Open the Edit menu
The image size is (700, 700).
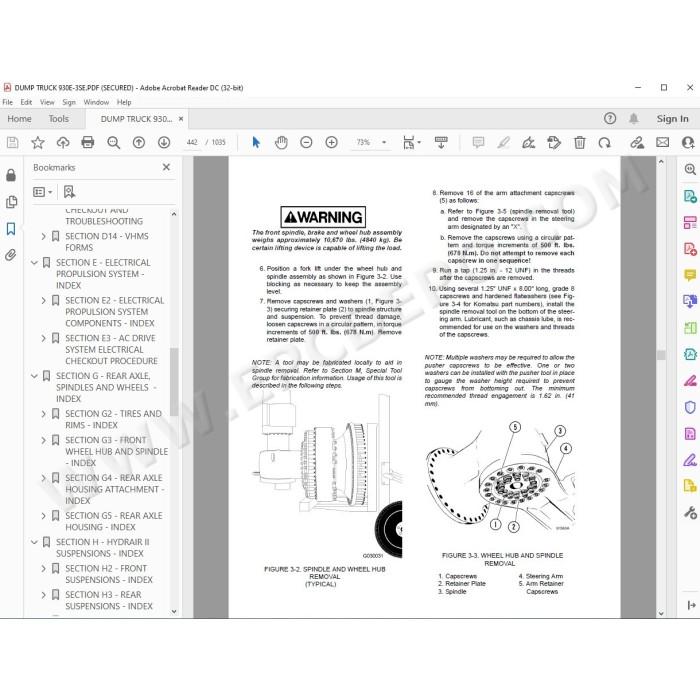pyautogui.click(x=26, y=102)
